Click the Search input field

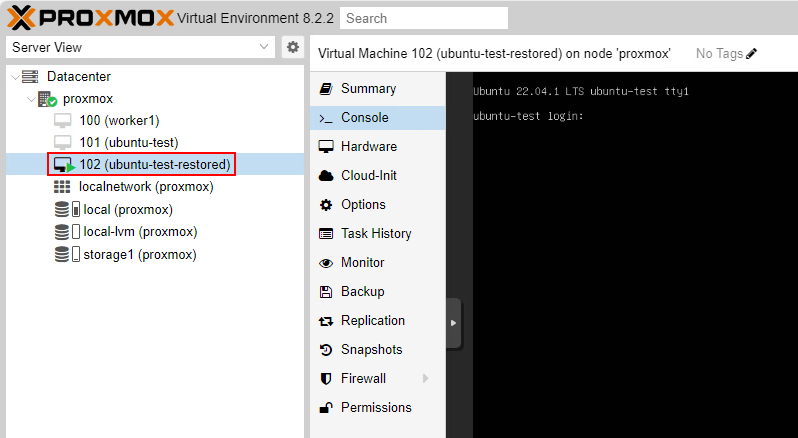pos(423,18)
